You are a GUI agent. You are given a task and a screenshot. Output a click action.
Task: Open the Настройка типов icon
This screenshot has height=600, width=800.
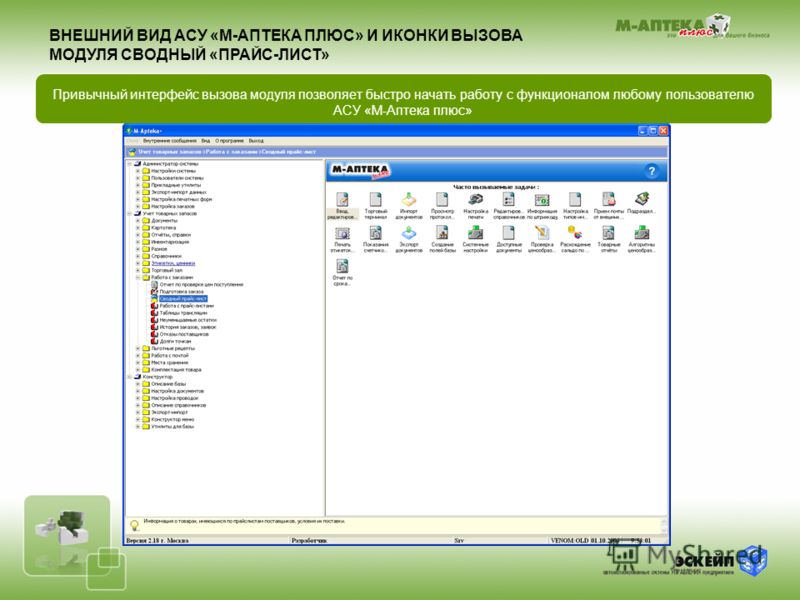point(575,206)
